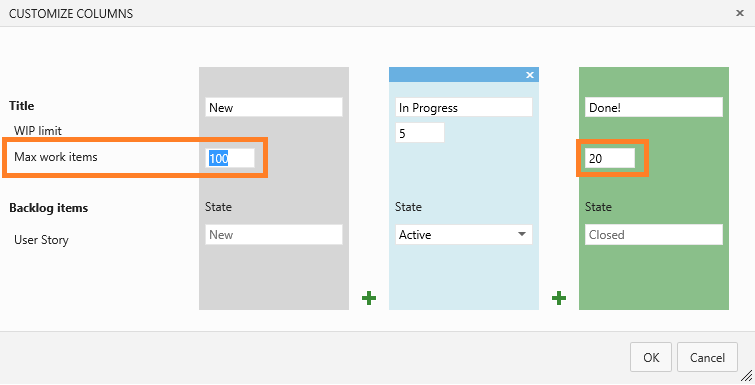Click the State label in the Done! column

tap(598, 207)
